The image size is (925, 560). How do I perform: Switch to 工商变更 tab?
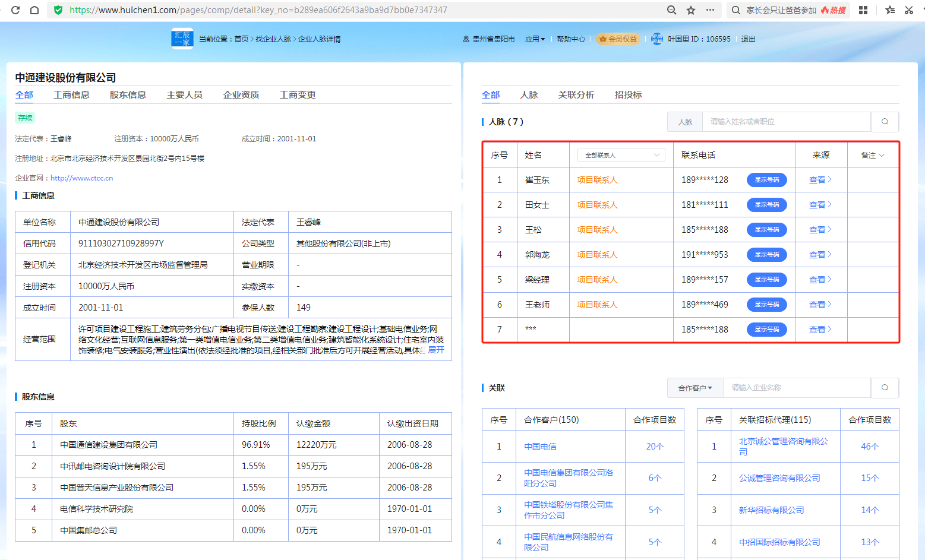tap(298, 95)
